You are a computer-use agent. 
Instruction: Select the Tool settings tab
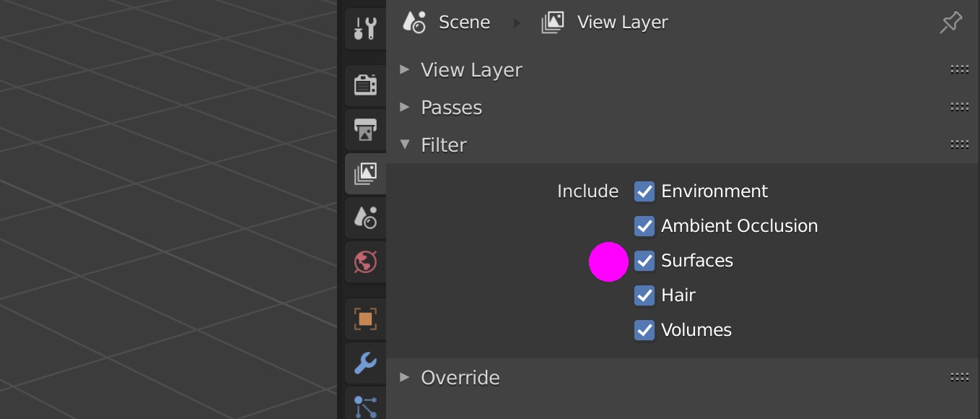click(x=364, y=29)
